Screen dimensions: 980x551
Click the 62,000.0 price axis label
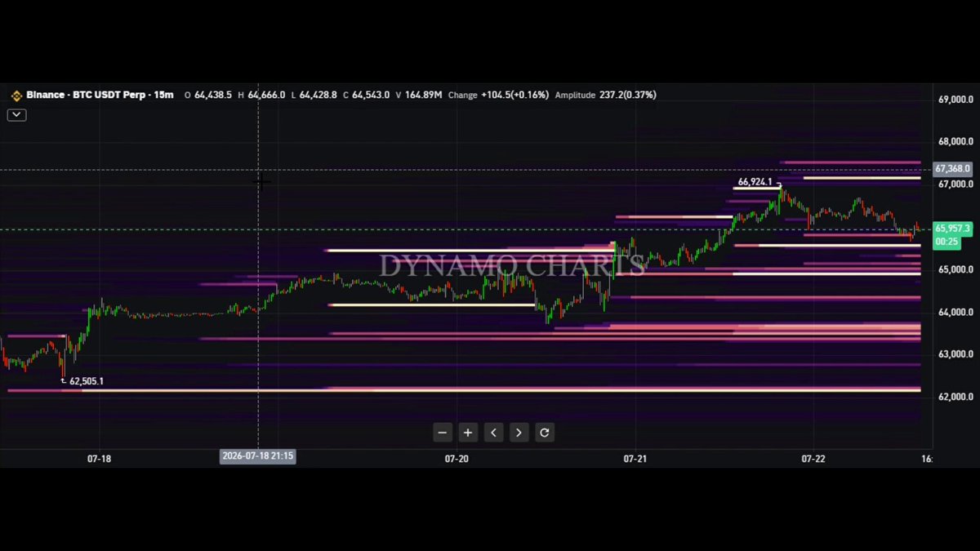click(x=954, y=397)
